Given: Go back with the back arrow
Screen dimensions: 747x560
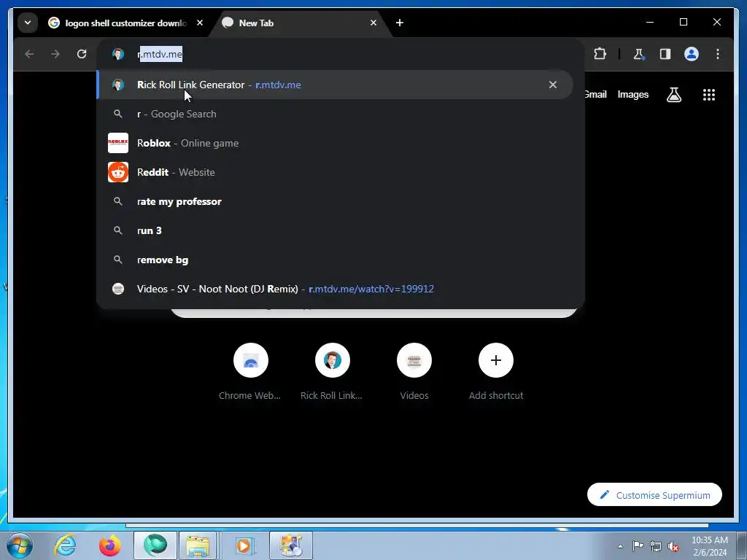Looking at the screenshot, I should [x=29, y=54].
